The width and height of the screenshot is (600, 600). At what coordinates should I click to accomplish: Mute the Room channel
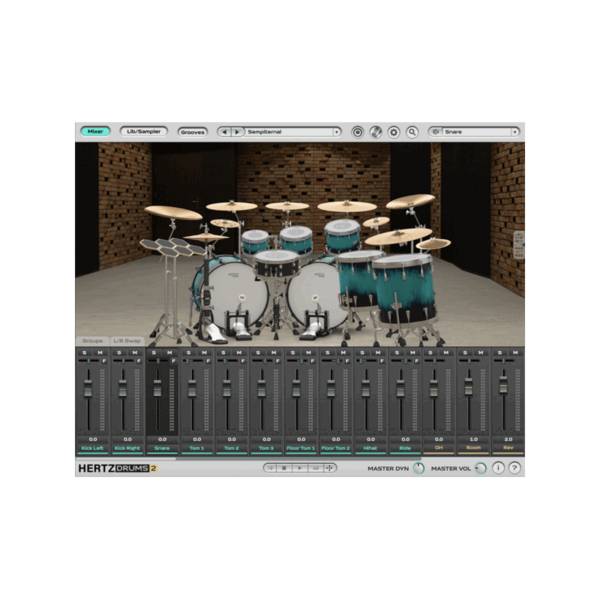[x=481, y=352]
